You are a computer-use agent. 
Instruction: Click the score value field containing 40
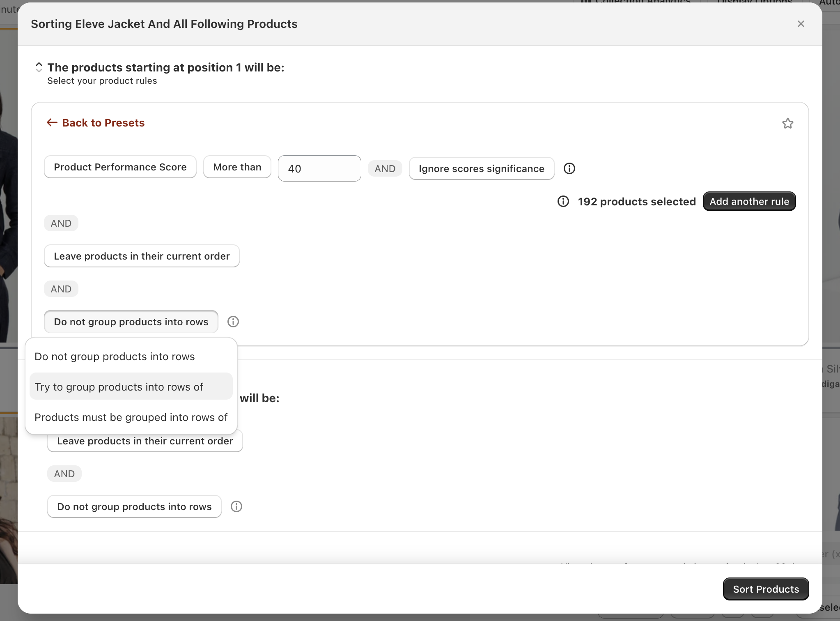click(x=319, y=168)
